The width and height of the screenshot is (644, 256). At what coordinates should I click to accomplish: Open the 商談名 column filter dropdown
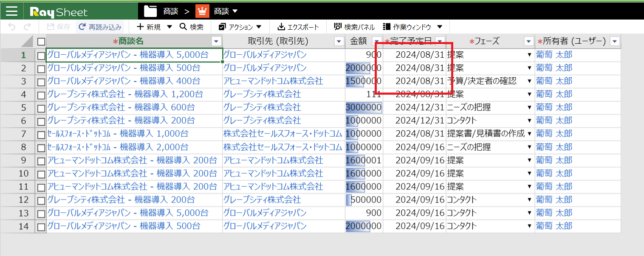pos(217,41)
